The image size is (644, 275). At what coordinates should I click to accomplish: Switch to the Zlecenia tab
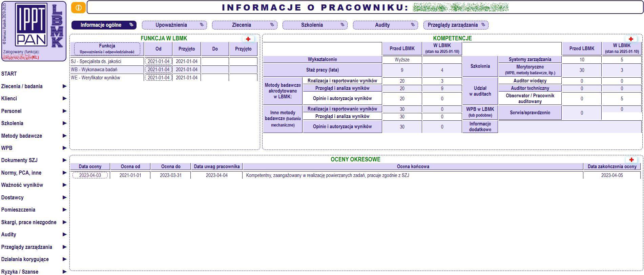point(245,25)
